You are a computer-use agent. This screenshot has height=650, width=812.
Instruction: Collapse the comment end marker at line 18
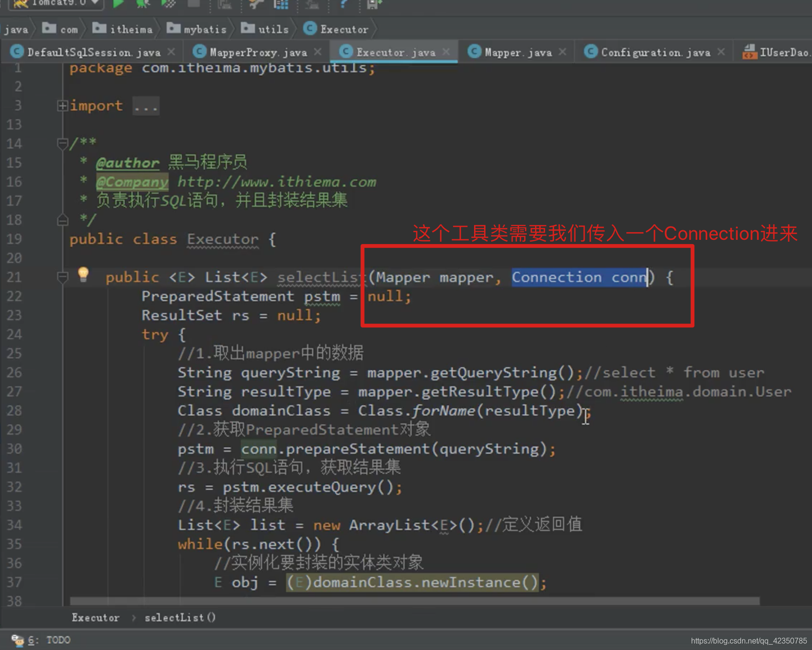pos(62,220)
